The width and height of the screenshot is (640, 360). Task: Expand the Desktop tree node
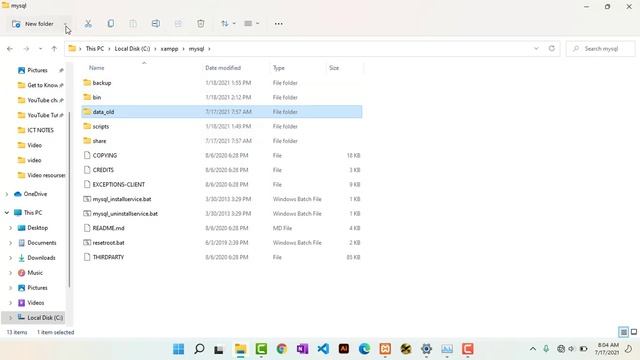[11, 228]
